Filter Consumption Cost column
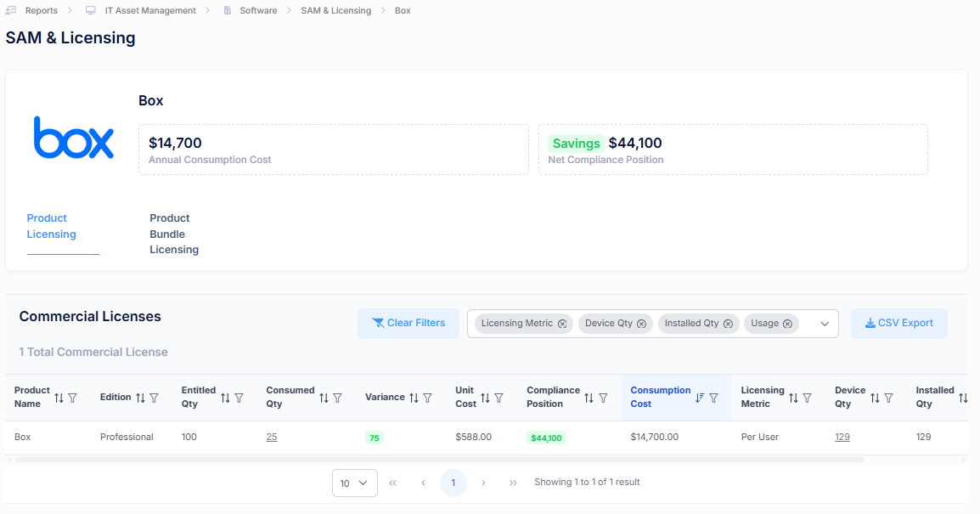This screenshot has width=980, height=514. pos(713,398)
